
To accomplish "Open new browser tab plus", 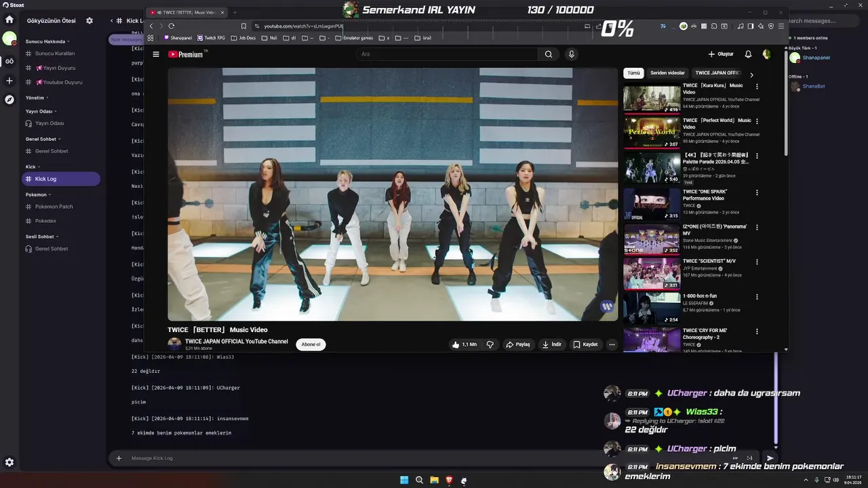I will (235, 12).
